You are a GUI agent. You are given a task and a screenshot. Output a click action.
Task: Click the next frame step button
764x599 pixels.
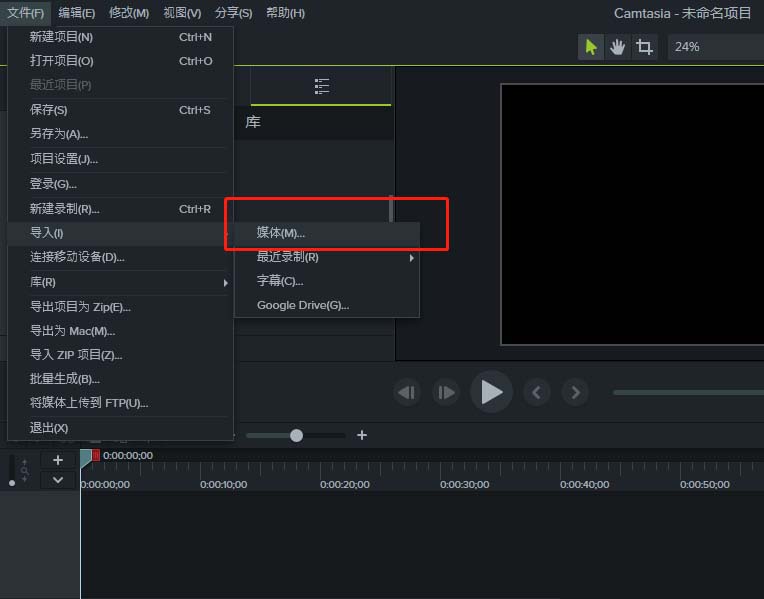click(x=446, y=393)
